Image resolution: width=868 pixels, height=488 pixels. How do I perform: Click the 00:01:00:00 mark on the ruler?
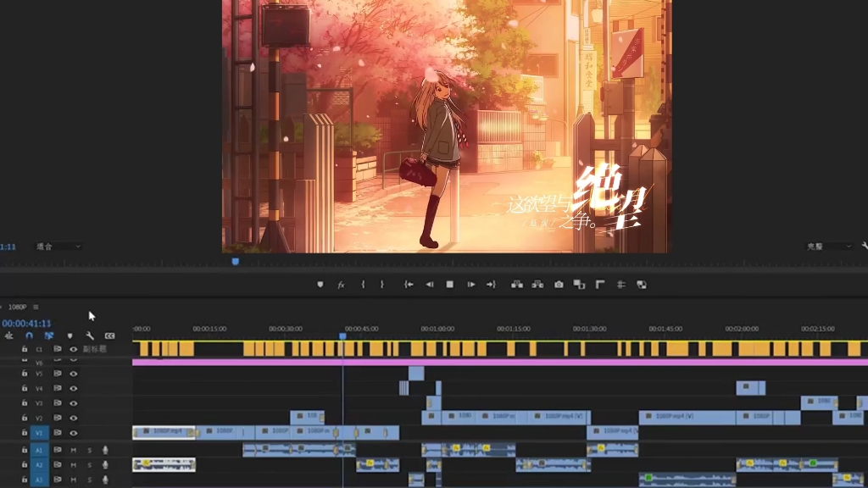pyautogui.click(x=437, y=329)
